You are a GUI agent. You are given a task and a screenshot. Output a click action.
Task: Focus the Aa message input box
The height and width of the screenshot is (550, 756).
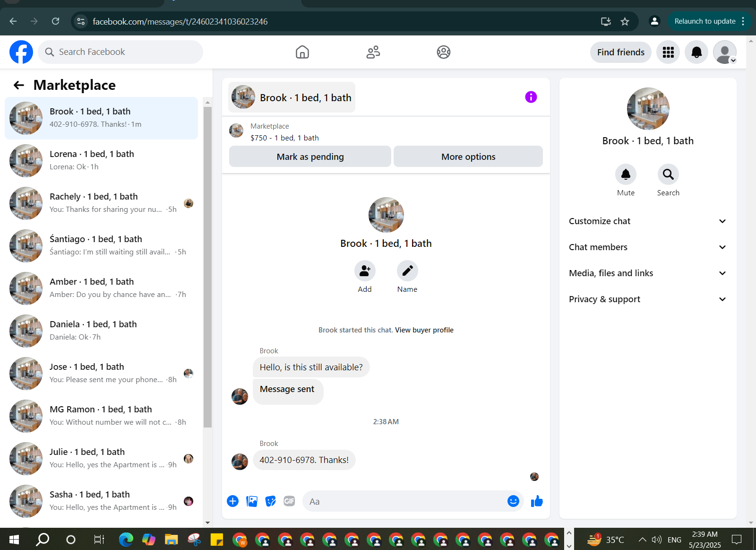(406, 501)
